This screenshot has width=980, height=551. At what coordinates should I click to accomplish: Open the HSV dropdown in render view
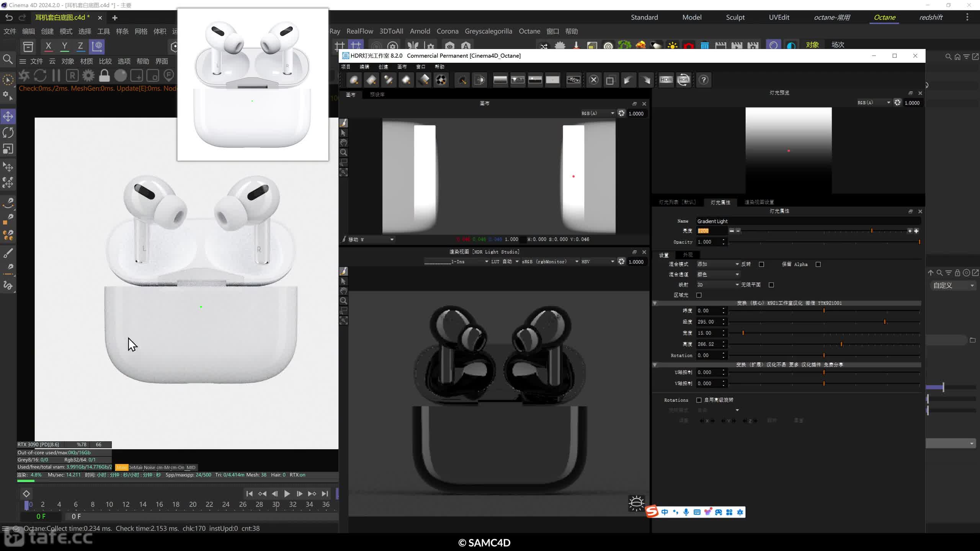coord(598,262)
